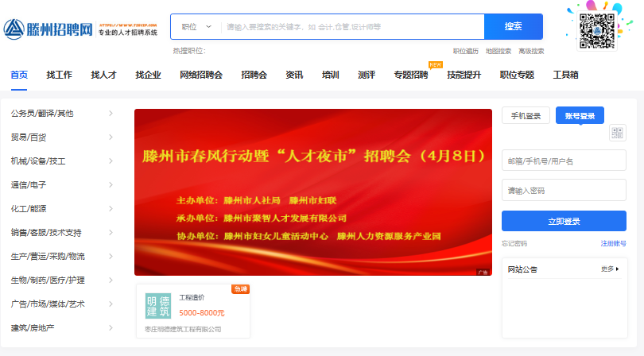Click the 滕州招聘网 site logo
The width and height of the screenshot is (644, 356).
49,29
